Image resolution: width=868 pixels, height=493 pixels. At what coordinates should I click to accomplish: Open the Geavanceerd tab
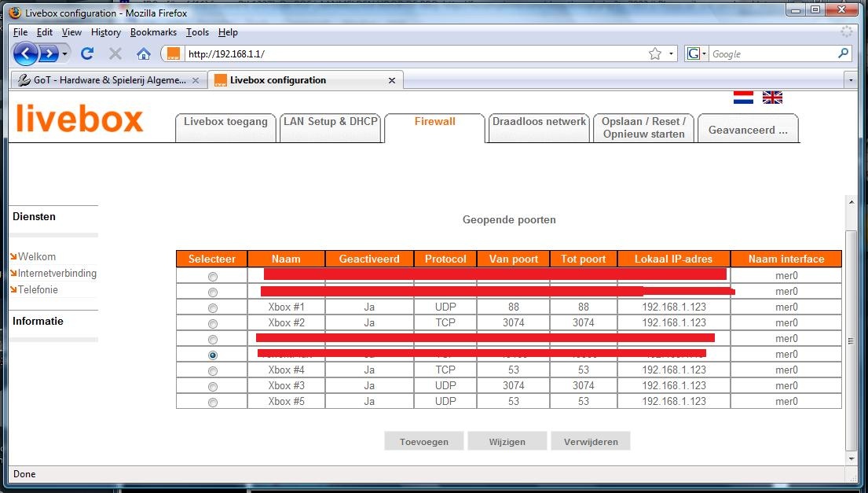748,128
